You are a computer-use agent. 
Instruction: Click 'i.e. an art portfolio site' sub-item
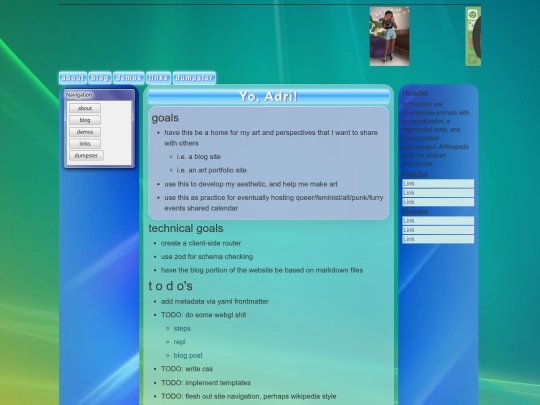coord(211,170)
